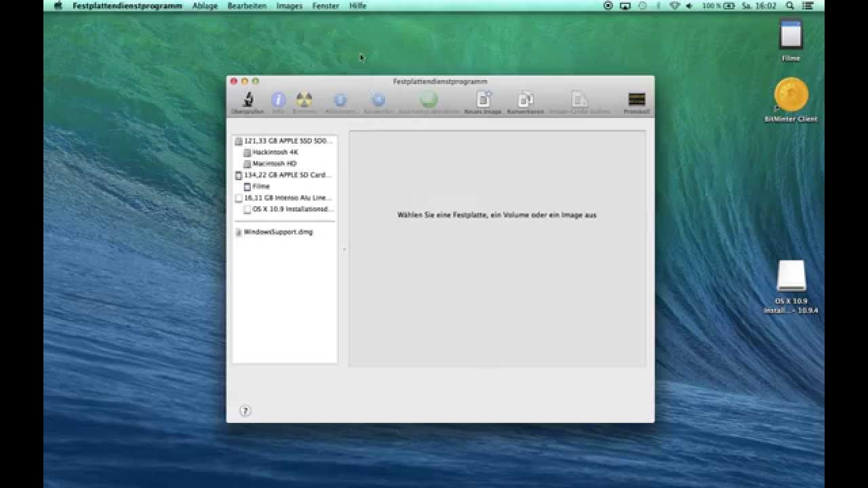Select the 121,33 GB APPLE SSD disk
The height and width of the screenshot is (488, 868).
(x=284, y=141)
